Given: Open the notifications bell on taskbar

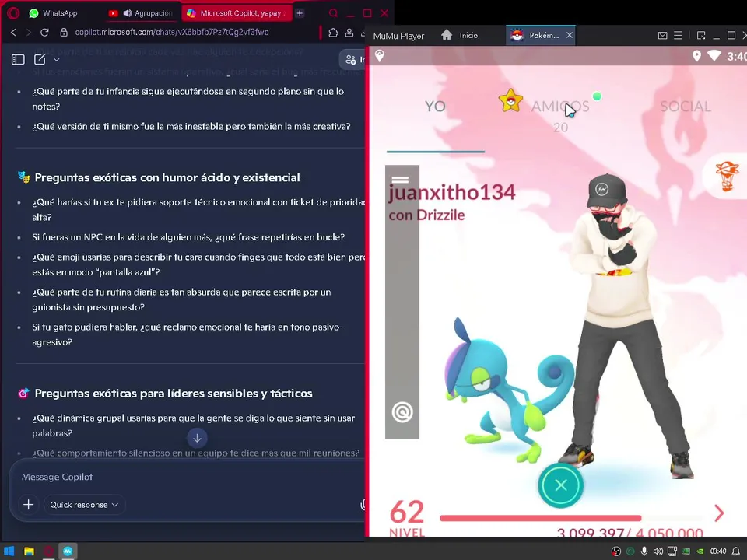Looking at the screenshot, I should pos(736,551).
